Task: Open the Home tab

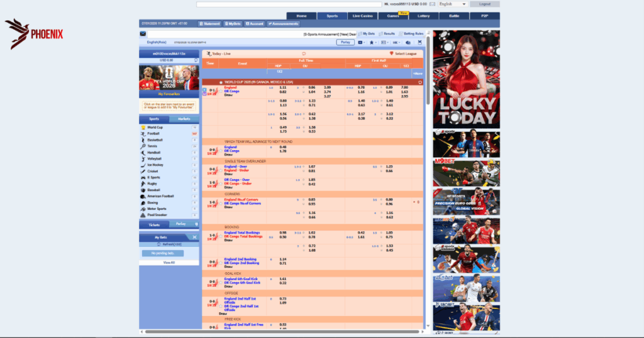Action: (x=301, y=16)
